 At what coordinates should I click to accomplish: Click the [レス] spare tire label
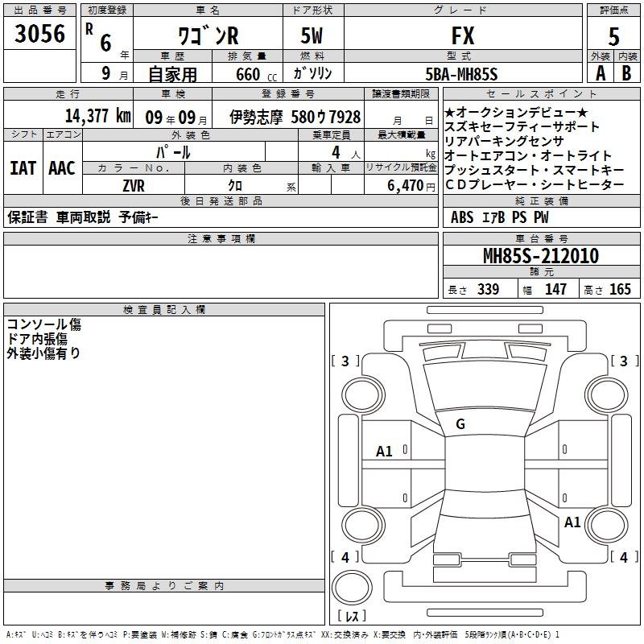click(352, 616)
